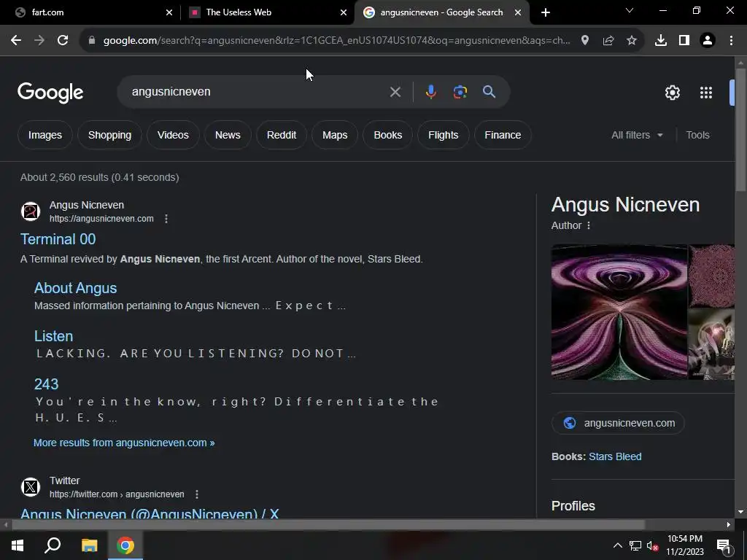Share this page via the share icon
The image size is (747, 560).
608,41
